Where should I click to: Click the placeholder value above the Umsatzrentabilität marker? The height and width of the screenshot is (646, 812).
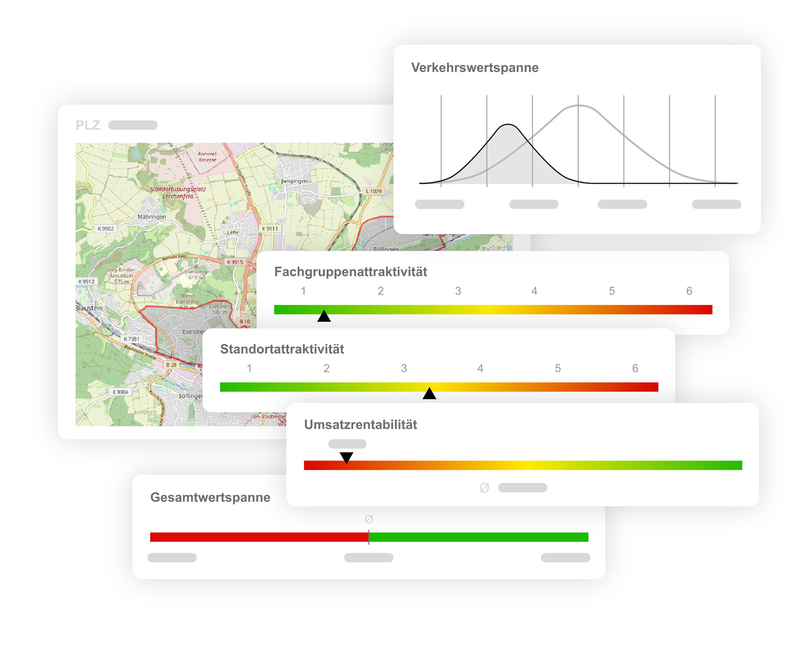click(347, 444)
